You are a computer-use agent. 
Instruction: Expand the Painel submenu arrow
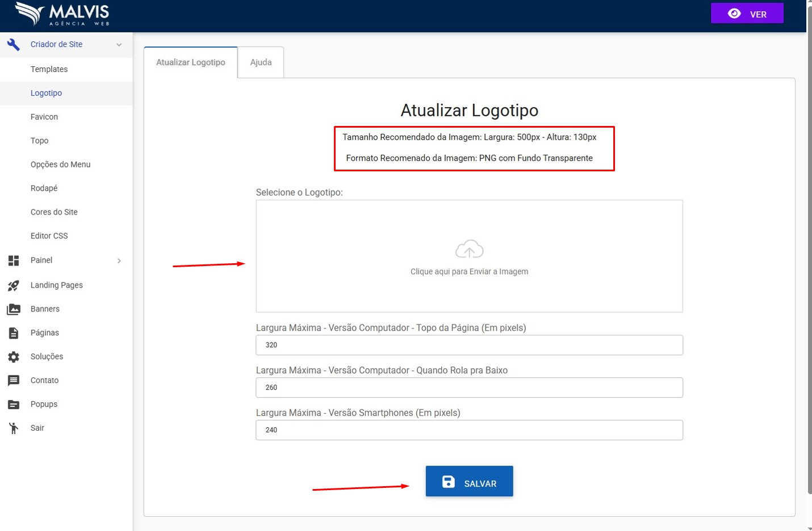click(x=119, y=261)
